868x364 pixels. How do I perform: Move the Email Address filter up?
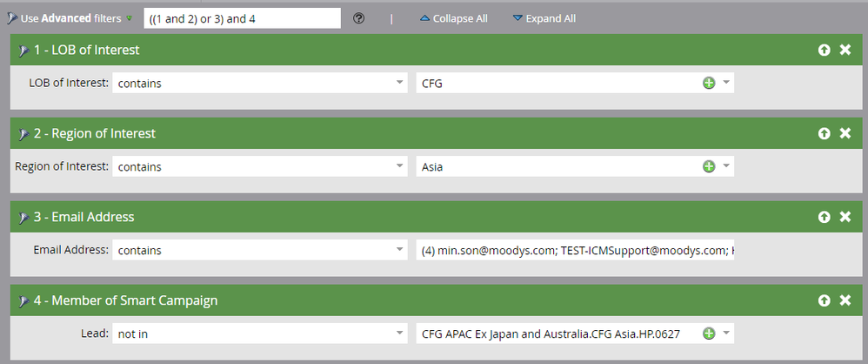pyautogui.click(x=825, y=217)
